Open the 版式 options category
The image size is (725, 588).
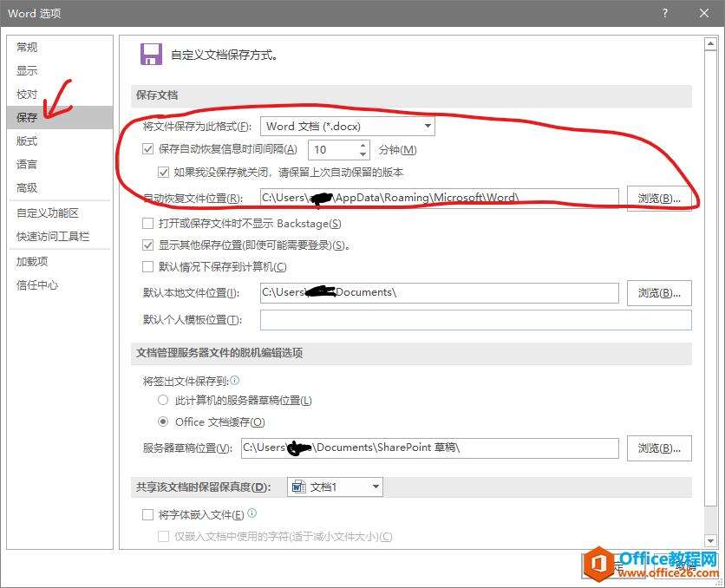[27, 141]
